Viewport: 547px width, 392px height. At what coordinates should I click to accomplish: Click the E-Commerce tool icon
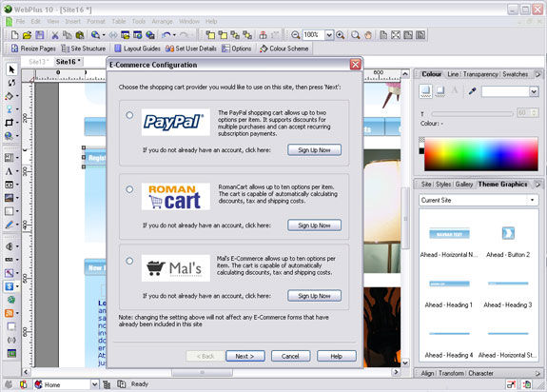10,286
